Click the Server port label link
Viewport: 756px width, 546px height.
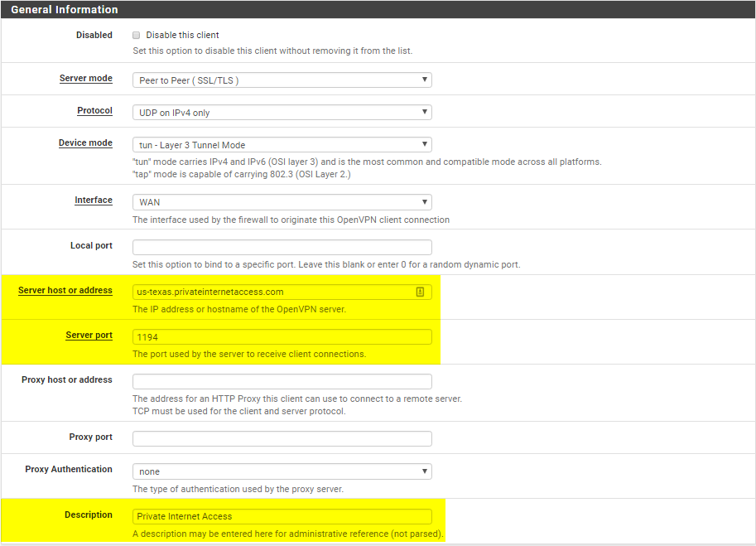[89, 336]
